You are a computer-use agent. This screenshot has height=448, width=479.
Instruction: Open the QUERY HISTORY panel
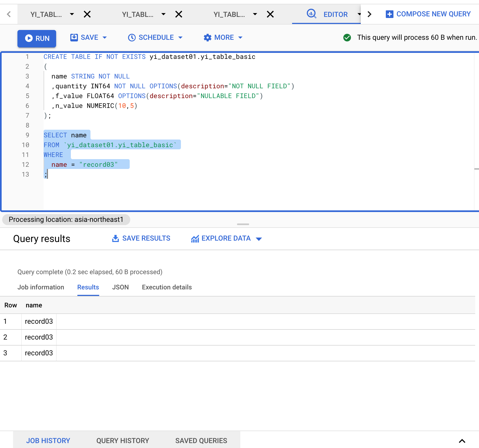click(x=123, y=441)
